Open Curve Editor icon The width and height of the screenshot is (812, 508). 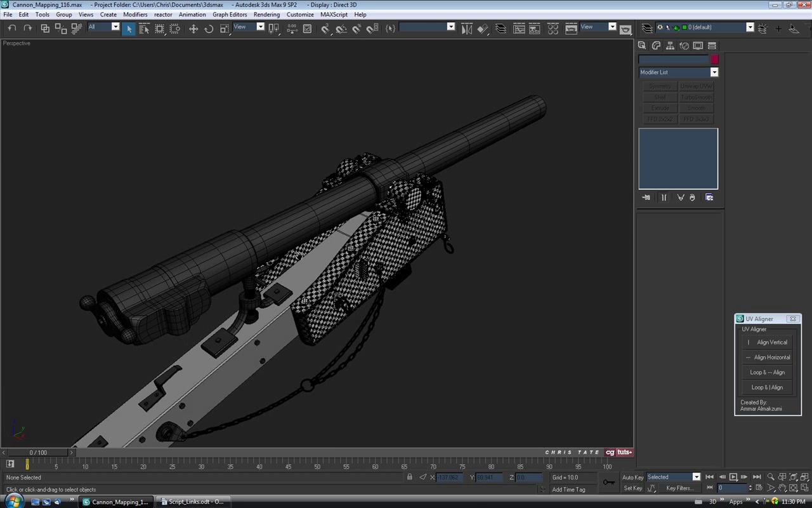519,28
